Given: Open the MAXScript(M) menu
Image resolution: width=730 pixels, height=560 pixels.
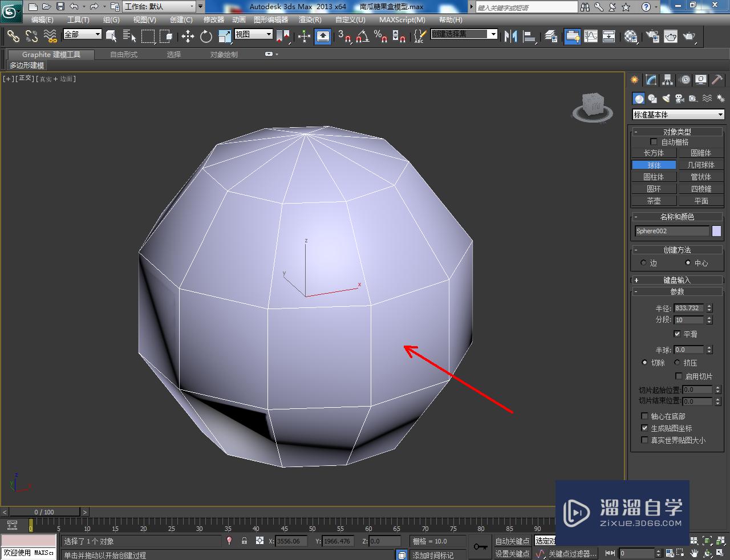Looking at the screenshot, I should coord(402,19).
